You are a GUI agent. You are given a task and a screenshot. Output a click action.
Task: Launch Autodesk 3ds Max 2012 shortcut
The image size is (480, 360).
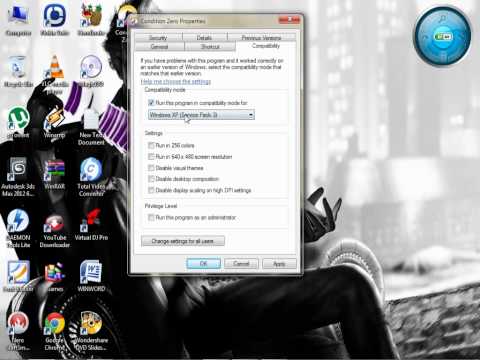[x=18, y=177]
